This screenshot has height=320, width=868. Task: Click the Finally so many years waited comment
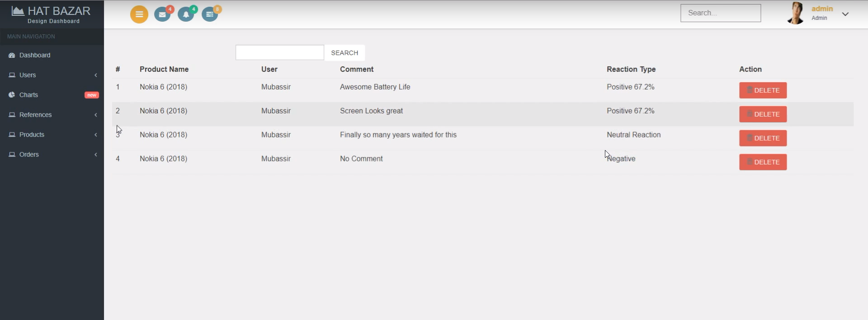click(398, 135)
